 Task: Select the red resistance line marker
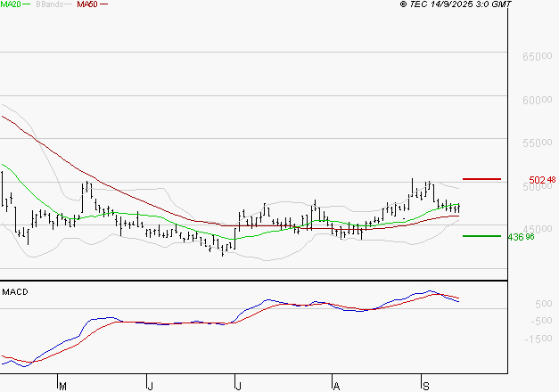point(482,179)
